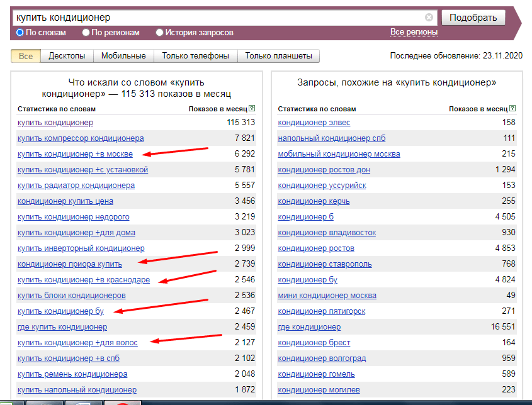This screenshot has height=405, width=532.
Task: Switch to the 'Все' device tab
Action: tap(26, 56)
